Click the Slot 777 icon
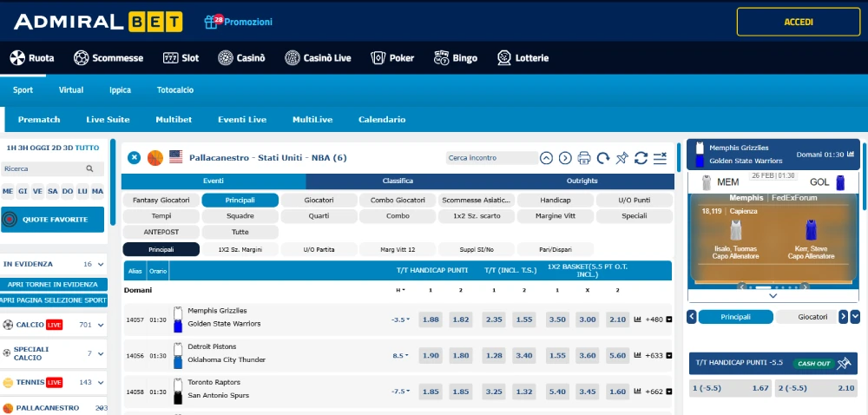 (x=169, y=57)
